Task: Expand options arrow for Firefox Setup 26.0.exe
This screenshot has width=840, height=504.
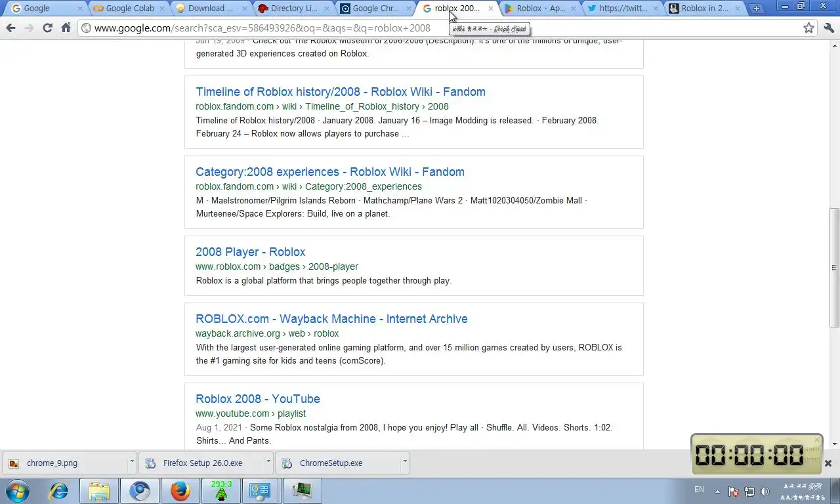Action: coord(268,463)
